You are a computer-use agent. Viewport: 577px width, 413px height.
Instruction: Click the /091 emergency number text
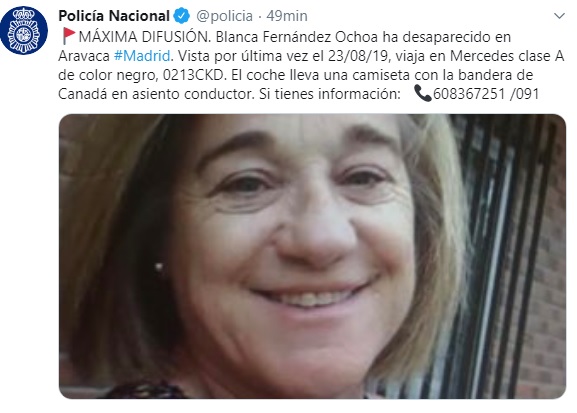tap(525, 94)
